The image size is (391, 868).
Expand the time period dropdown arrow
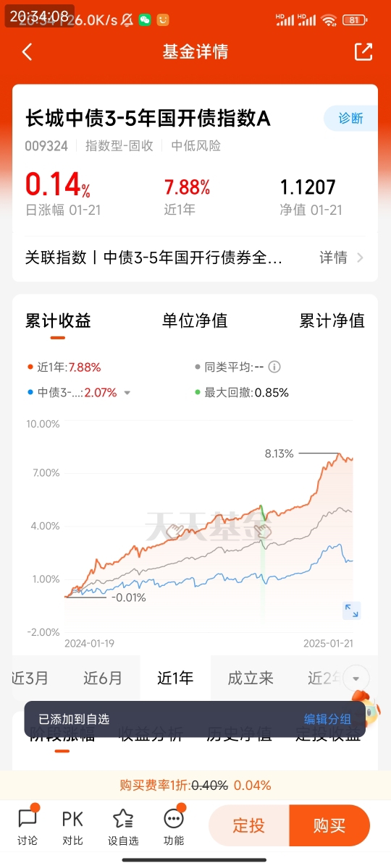[356, 678]
